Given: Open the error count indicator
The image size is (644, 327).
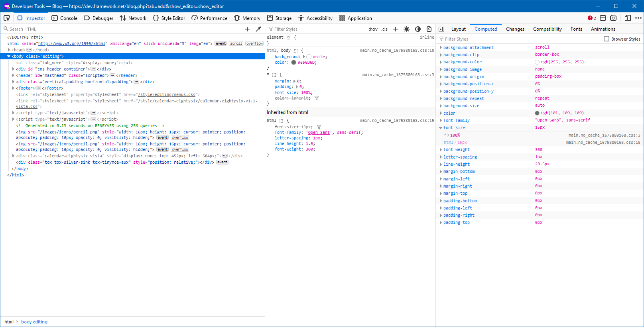Looking at the screenshot, I should pos(592,18).
